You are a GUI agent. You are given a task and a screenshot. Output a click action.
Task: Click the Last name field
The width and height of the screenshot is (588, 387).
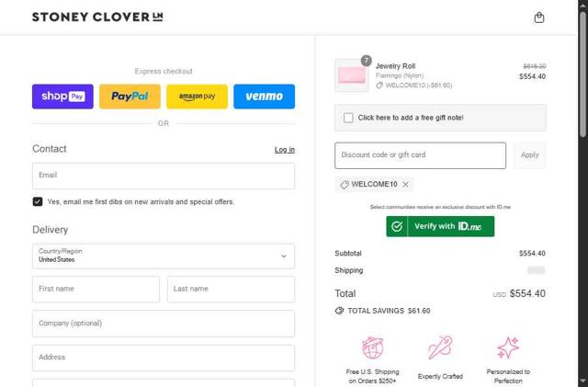tap(231, 289)
